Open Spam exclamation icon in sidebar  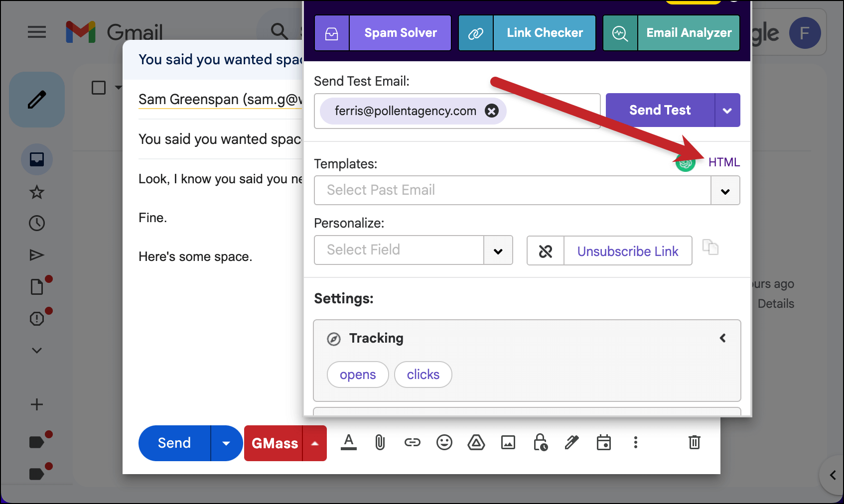[37, 319]
